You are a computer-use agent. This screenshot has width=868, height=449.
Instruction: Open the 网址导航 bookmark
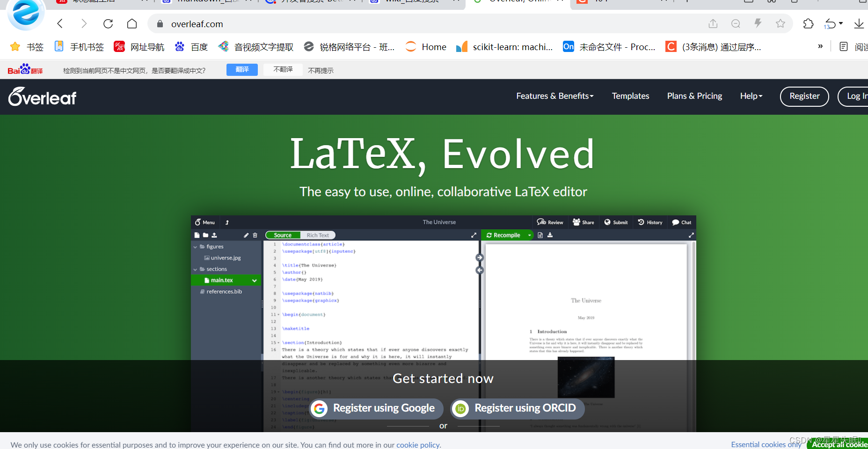[139, 47]
